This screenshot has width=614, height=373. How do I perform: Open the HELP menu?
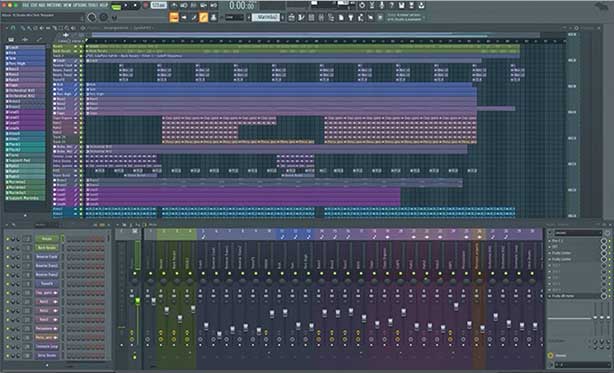coord(103,5)
